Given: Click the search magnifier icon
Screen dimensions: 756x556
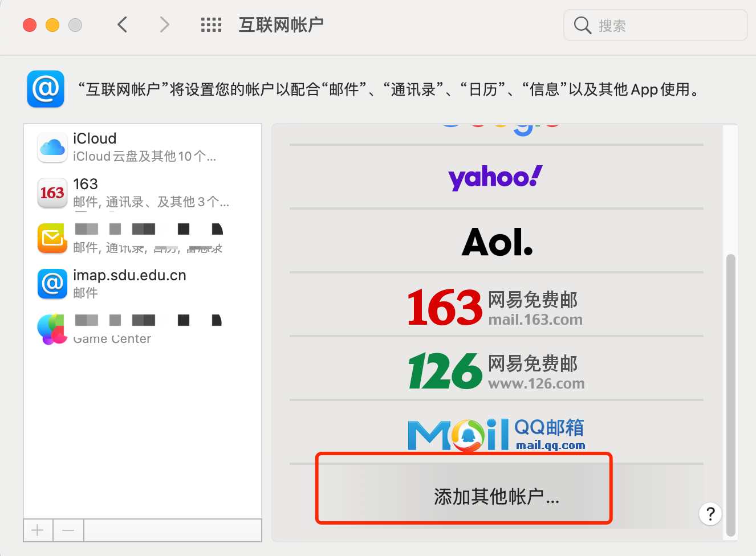Looking at the screenshot, I should pos(582,25).
